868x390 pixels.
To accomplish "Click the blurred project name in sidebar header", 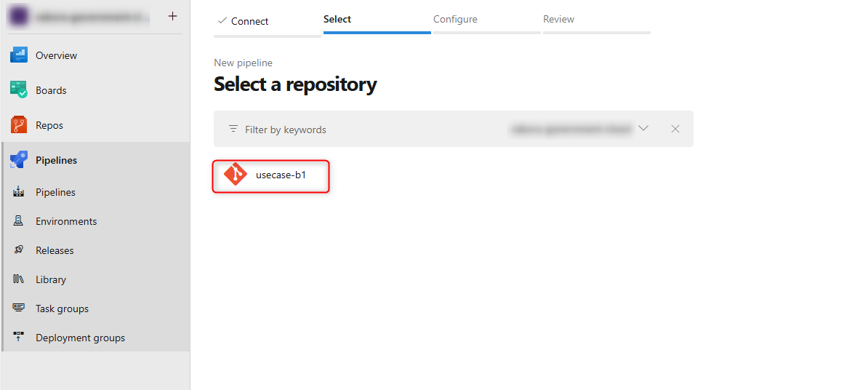I will coord(92,17).
